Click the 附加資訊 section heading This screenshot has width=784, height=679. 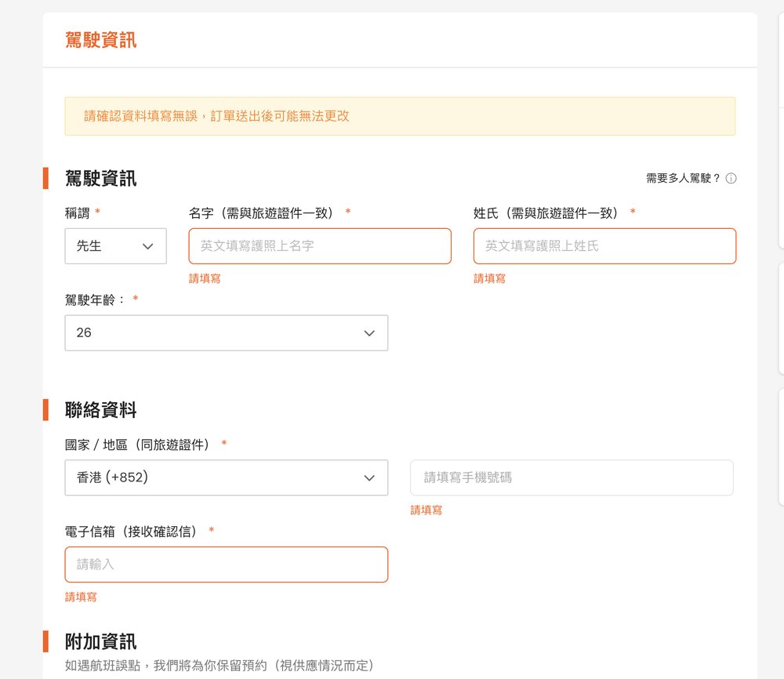100,642
